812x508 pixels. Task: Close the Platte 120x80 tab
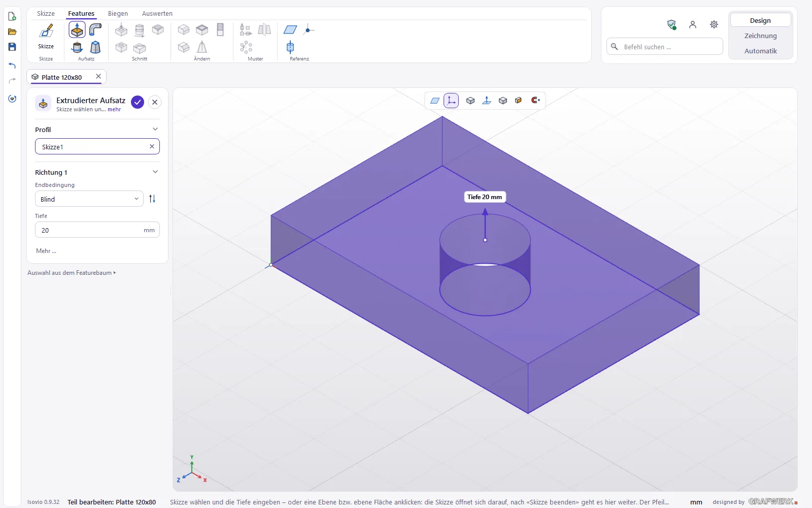coord(98,77)
